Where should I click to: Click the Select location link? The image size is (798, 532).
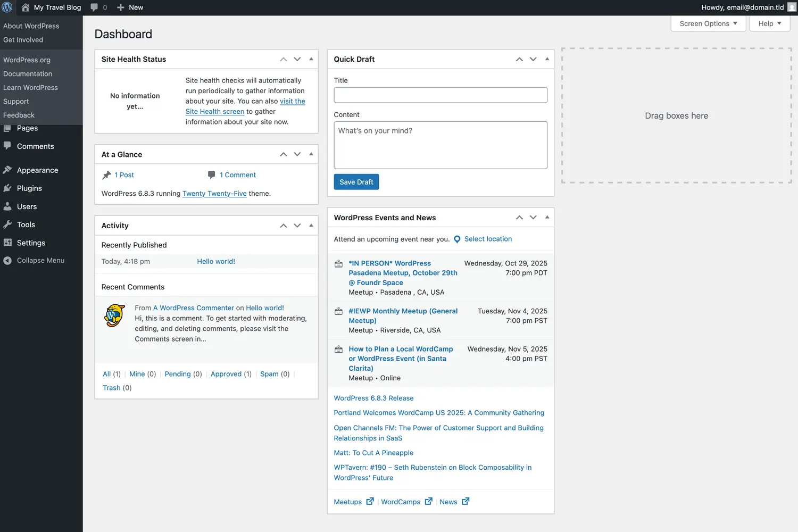488,239
